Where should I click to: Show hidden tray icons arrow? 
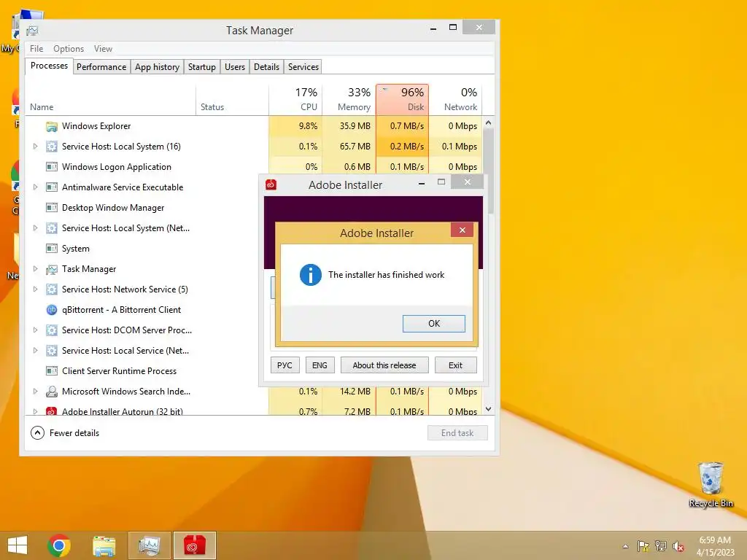point(625,547)
